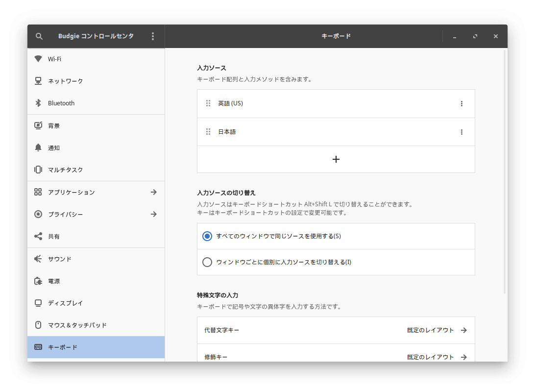Click the Wi-Fi sidebar icon
535x392 pixels.
coord(38,59)
